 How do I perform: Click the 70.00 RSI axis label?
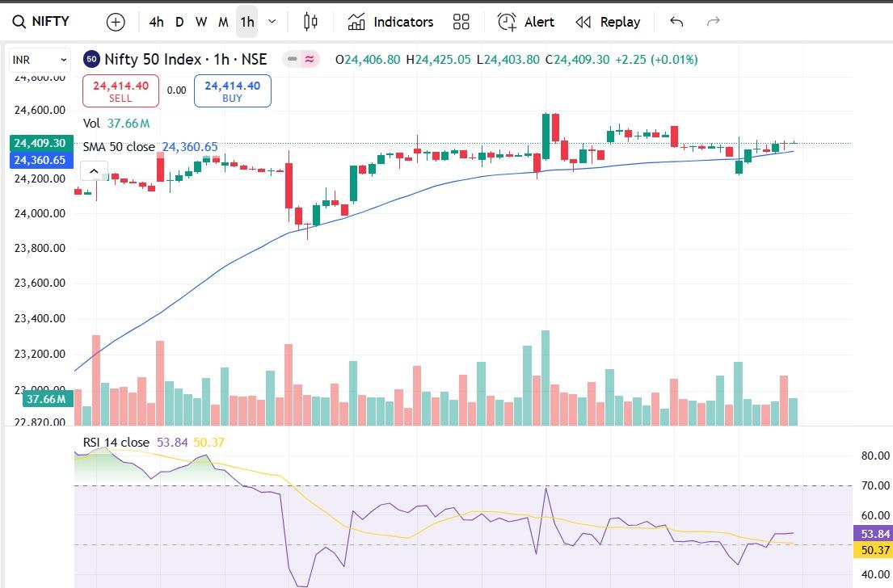pyautogui.click(x=875, y=485)
